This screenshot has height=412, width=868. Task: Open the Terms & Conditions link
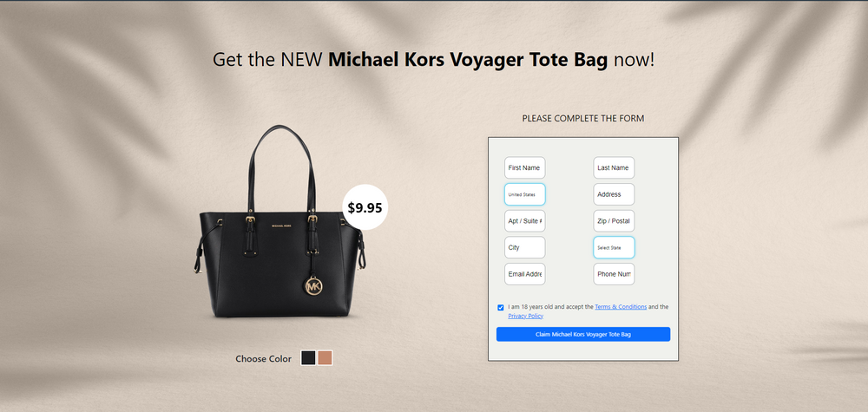(x=621, y=306)
